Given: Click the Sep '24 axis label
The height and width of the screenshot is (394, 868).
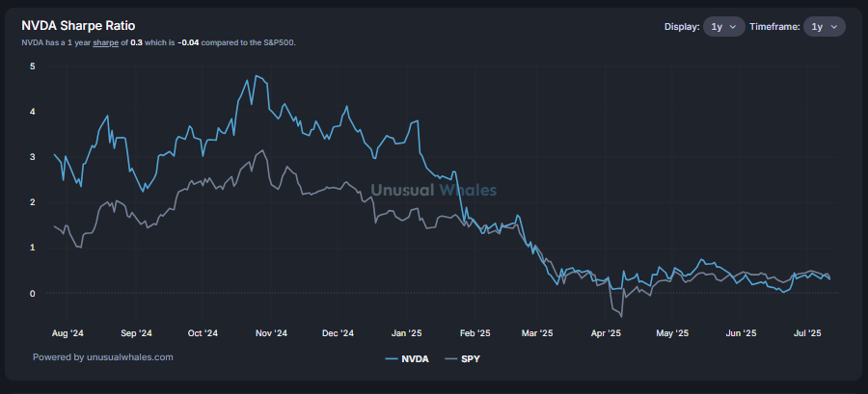Looking at the screenshot, I should pos(136,333).
